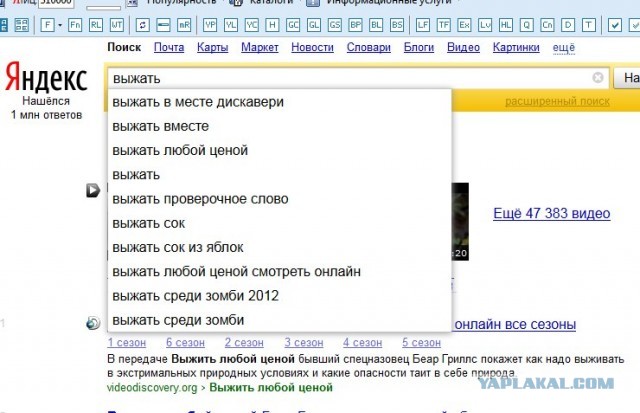Open Блоги service link
This screenshot has height=413, width=640.
(419, 47)
